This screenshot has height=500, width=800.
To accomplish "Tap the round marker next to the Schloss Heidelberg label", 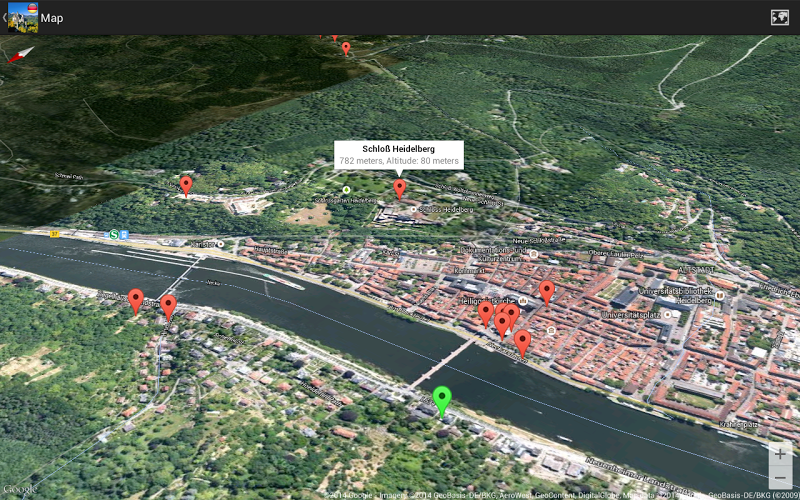I will coord(413,209).
